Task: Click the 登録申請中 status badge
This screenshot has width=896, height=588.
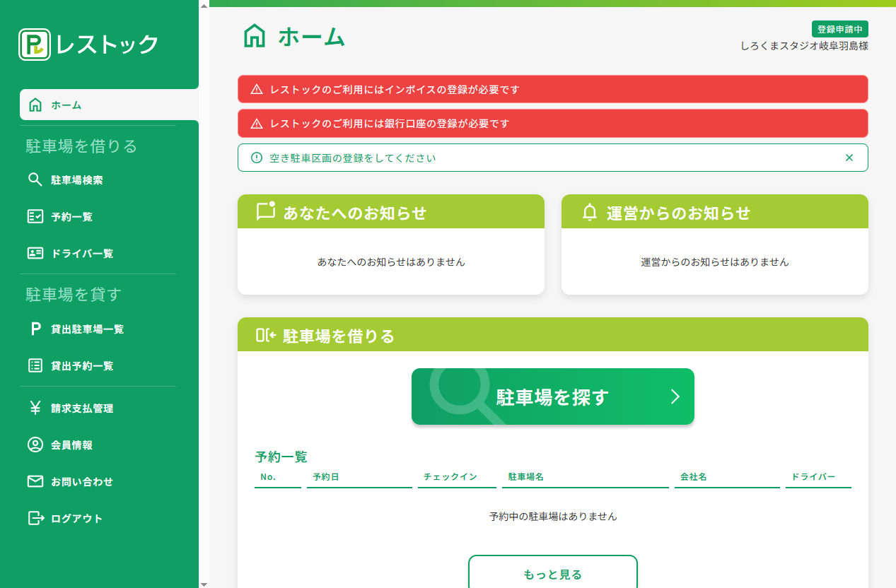Action: pyautogui.click(x=839, y=29)
